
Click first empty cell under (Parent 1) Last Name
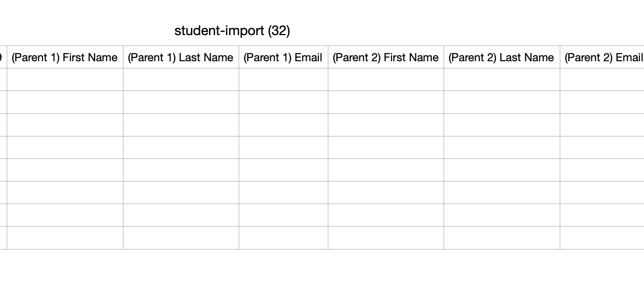[181, 80]
